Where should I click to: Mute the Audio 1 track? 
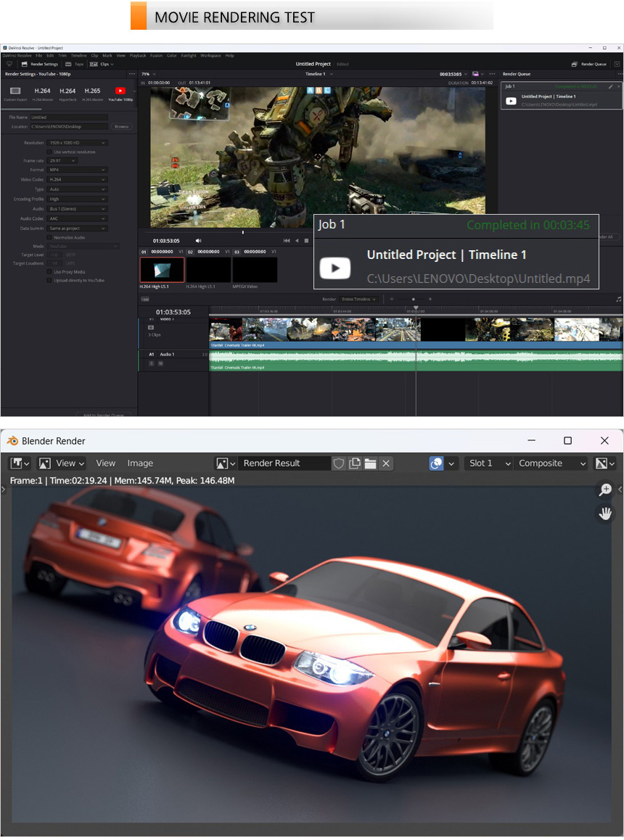click(160, 363)
